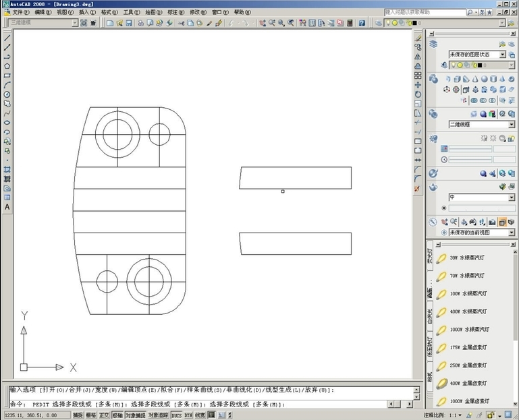Open the 修改 menu
Screen dimensions: 519x420
[x=198, y=12]
